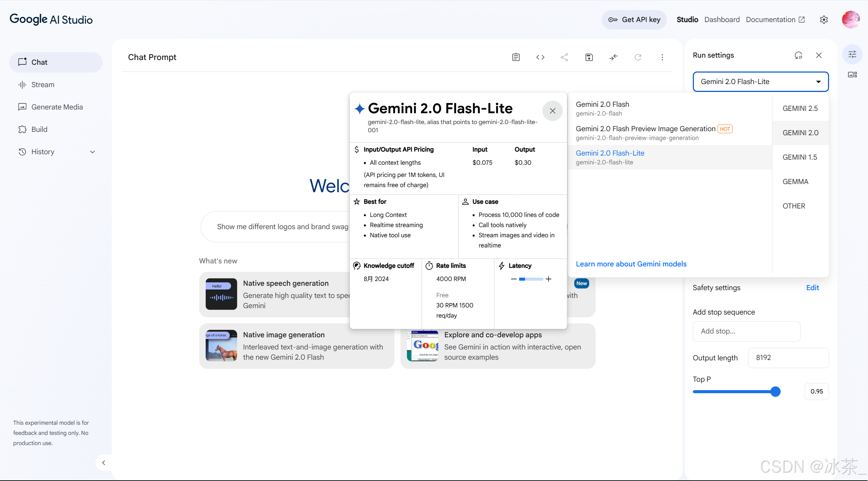The image size is (868, 481).
Task: Switch to the Studio tab
Action: click(687, 20)
